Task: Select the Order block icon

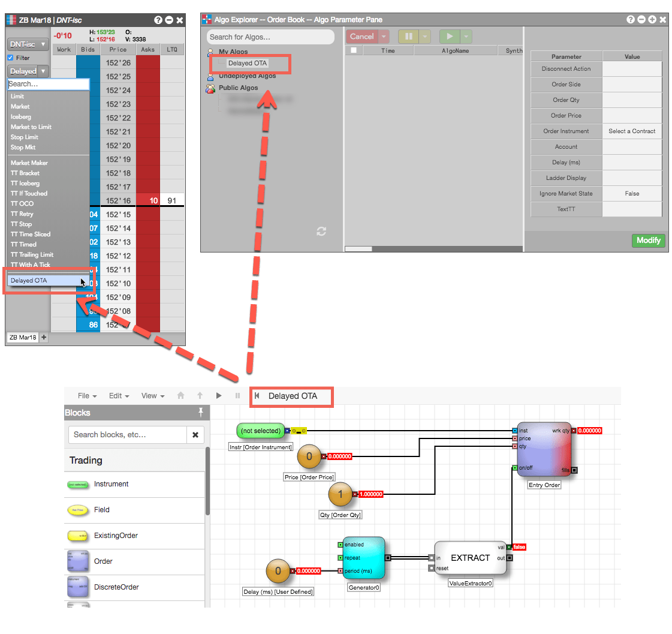Action: (x=78, y=561)
